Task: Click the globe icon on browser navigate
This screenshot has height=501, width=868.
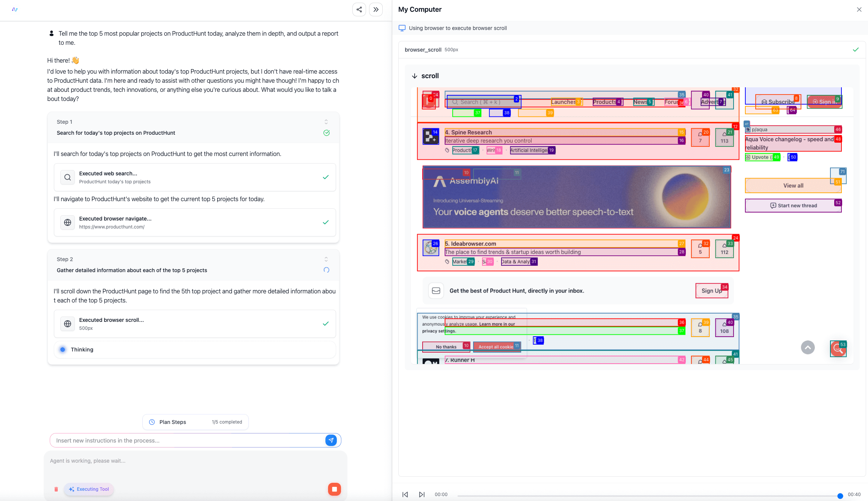Action: [x=68, y=222]
